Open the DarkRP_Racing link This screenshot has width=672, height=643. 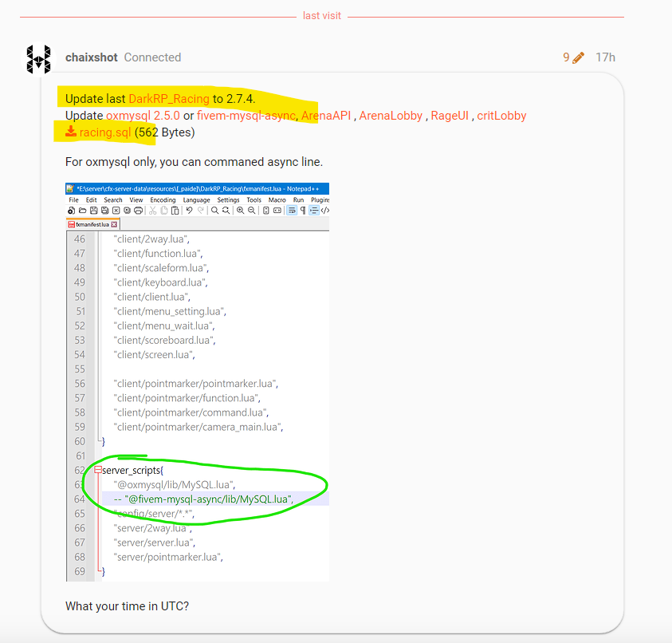[169, 99]
